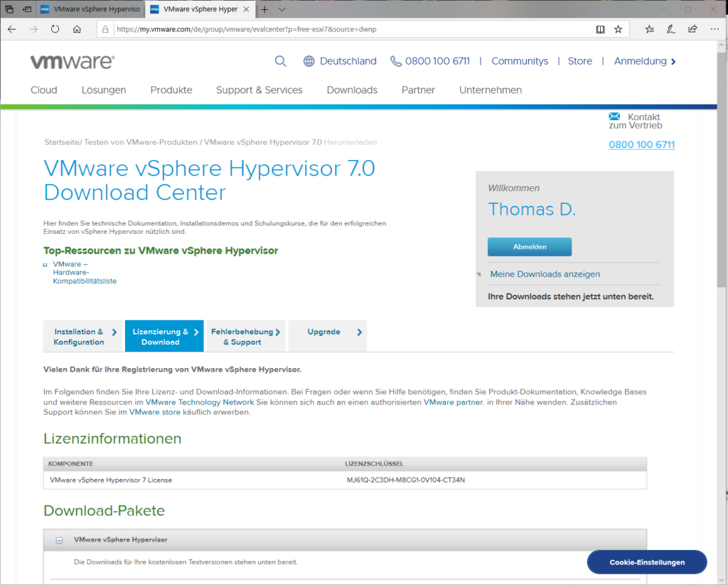Reload the page with the refresh icon

[55, 29]
